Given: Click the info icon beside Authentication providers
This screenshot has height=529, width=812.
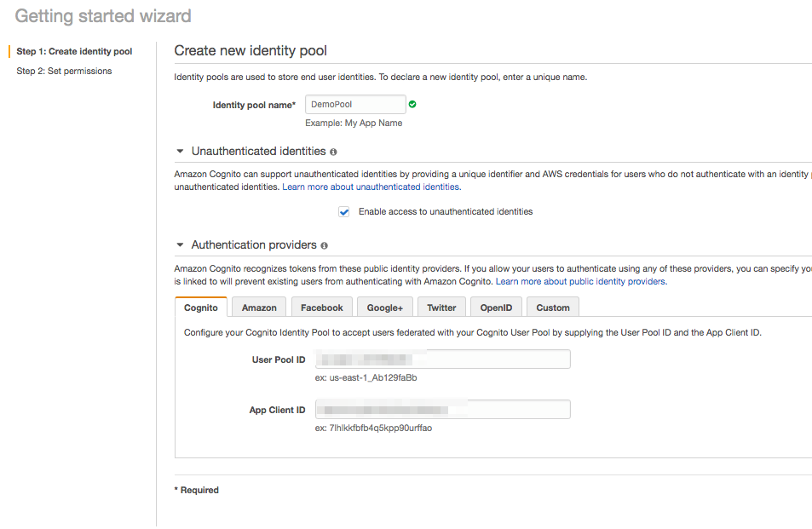Looking at the screenshot, I should click(324, 246).
